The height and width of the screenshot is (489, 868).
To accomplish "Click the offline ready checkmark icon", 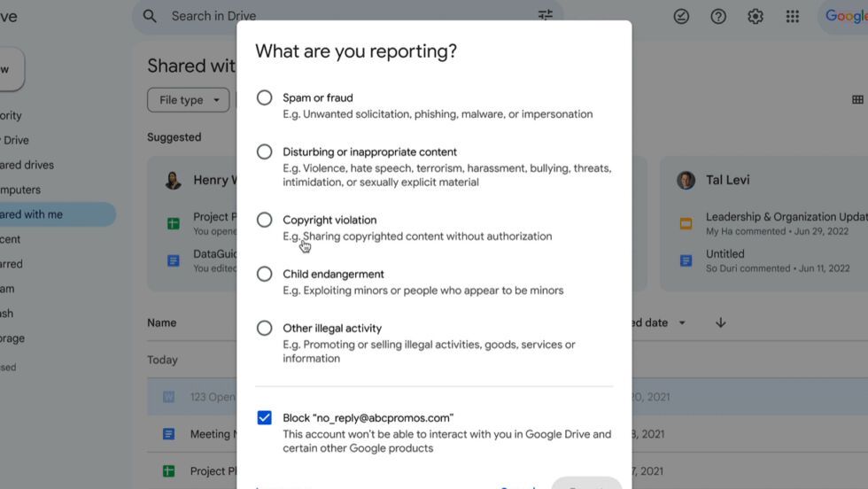I will coord(681,17).
